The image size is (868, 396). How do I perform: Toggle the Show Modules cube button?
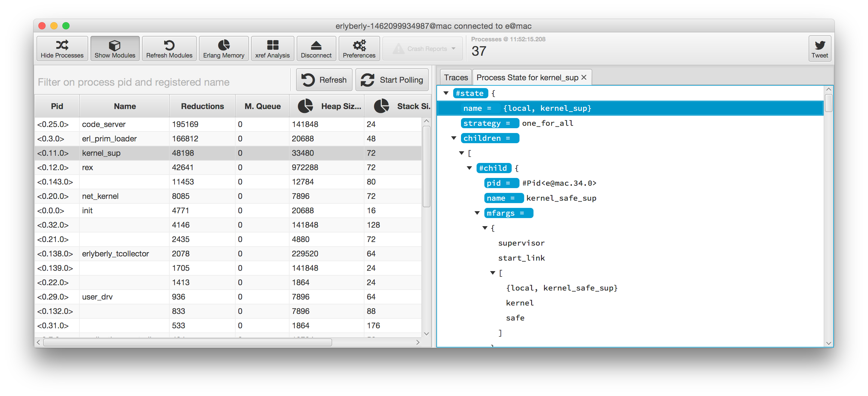[x=114, y=45]
